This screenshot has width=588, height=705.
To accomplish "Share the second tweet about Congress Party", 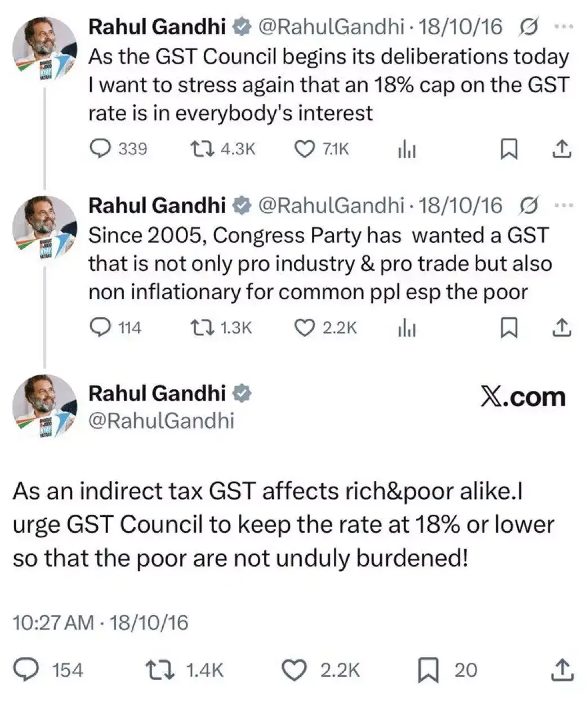I will pos(562,327).
